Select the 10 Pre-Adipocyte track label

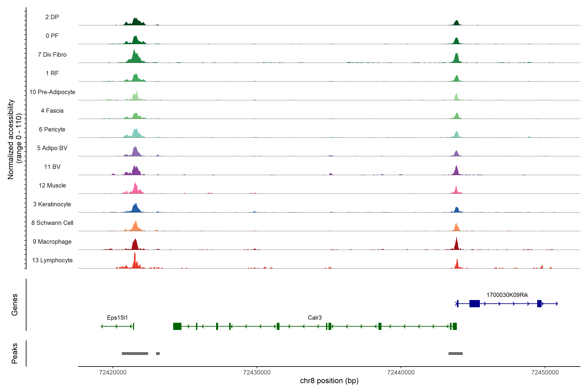(x=52, y=92)
